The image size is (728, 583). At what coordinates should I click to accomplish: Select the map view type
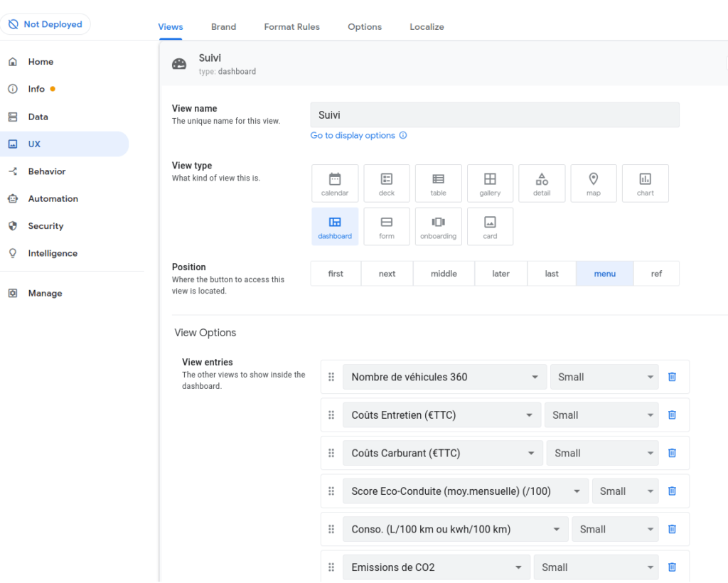click(x=594, y=183)
